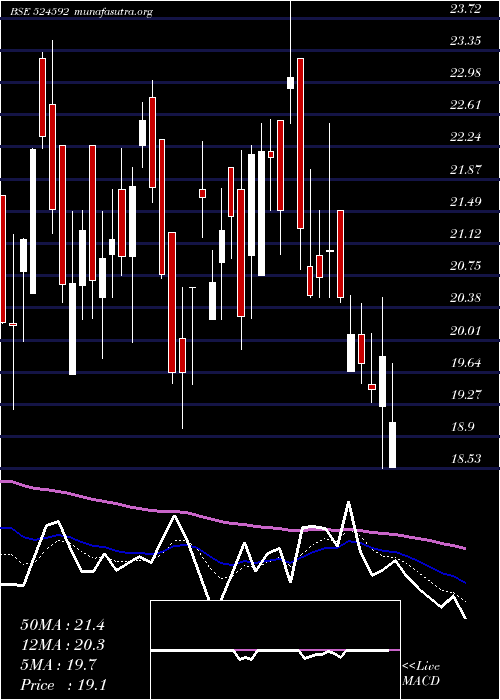Click the 22.98 price axis label
Screen dimensions: 500x700
tap(465, 73)
